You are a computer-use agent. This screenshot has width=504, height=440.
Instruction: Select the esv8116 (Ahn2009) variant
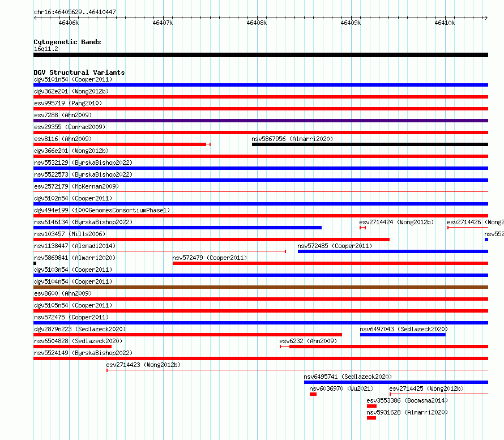click(63, 139)
